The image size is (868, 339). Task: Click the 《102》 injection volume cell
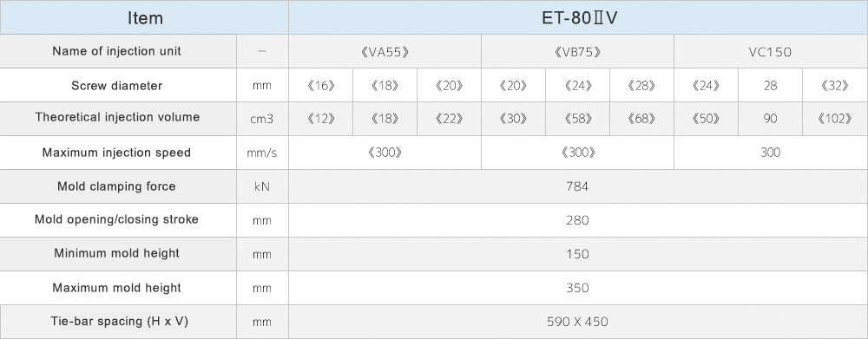[835, 119]
